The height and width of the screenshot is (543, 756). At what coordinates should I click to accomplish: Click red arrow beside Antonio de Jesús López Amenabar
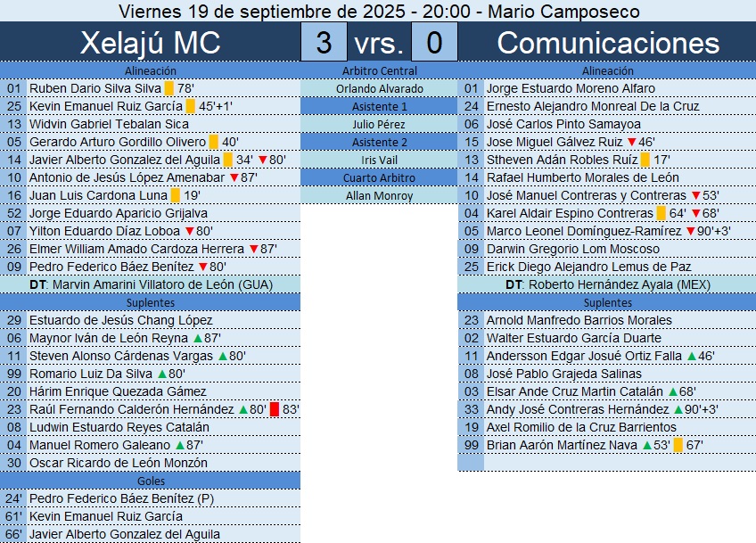coord(234,177)
